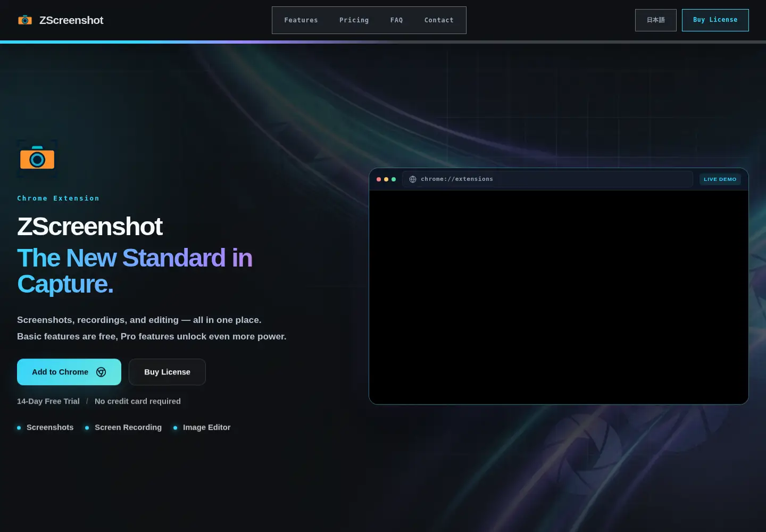
Task: Open the Features nav item
Action: [x=301, y=20]
